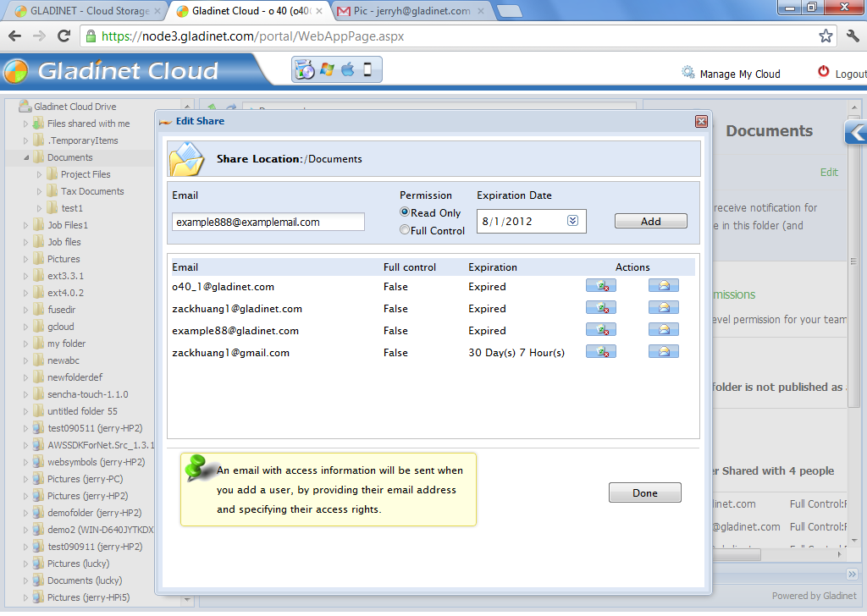
Task: Click the Manage My Cloud gear icon
Action: (x=688, y=73)
